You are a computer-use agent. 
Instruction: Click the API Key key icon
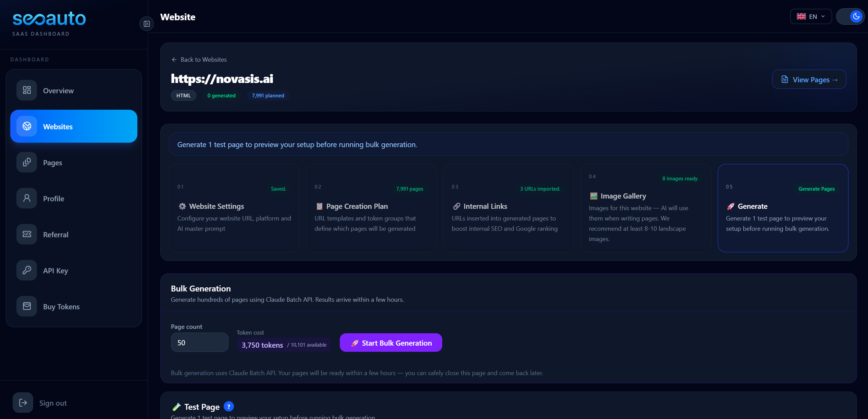pos(27,270)
